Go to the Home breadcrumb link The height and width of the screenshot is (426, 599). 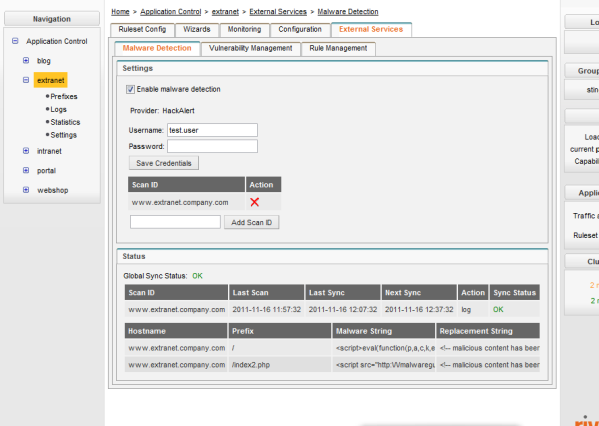click(x=120, y=12)
